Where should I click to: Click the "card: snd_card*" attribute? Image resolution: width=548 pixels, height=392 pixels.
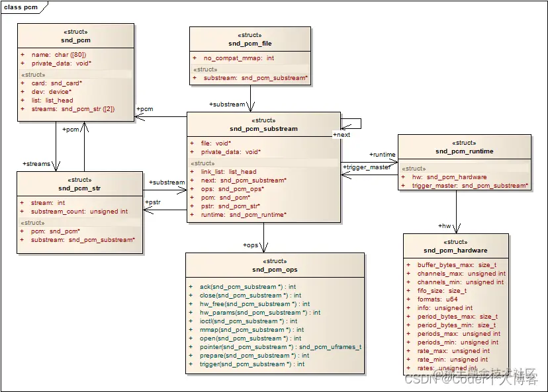(57, 83)
